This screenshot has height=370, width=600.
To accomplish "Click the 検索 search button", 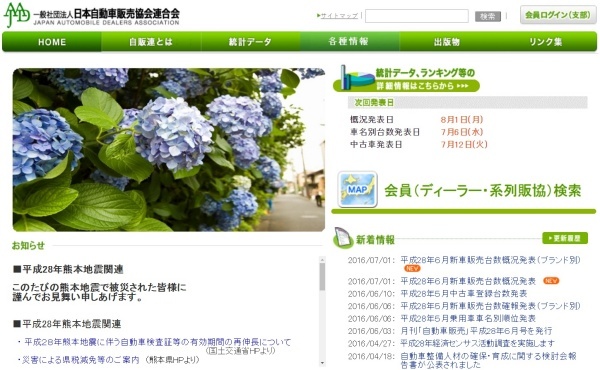I will point(488,16).
